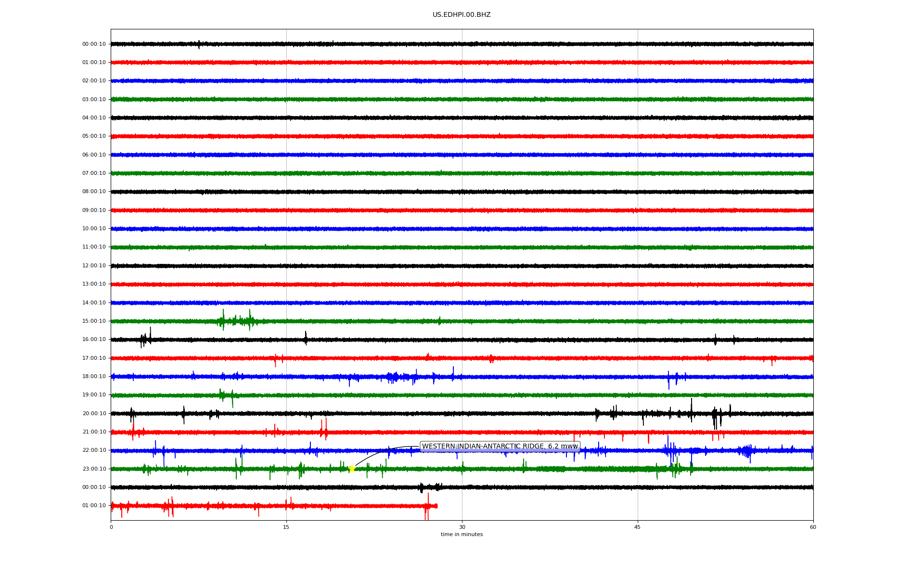The height and width of the screenshot is (578, 924).
Task: Click the 0 minute x-axis tick label
Action: tap(111, 527)
